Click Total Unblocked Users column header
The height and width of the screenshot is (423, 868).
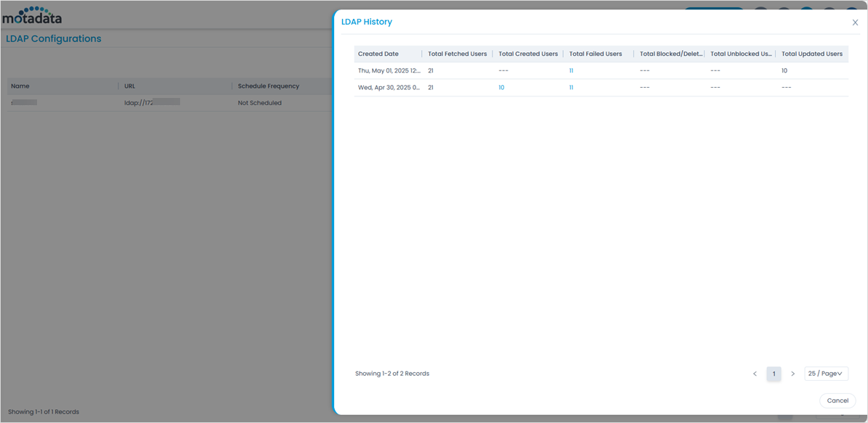tap(742, 54)
